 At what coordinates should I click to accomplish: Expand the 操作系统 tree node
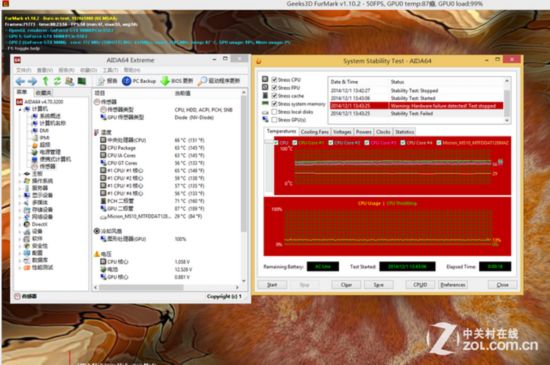[20, 181]
